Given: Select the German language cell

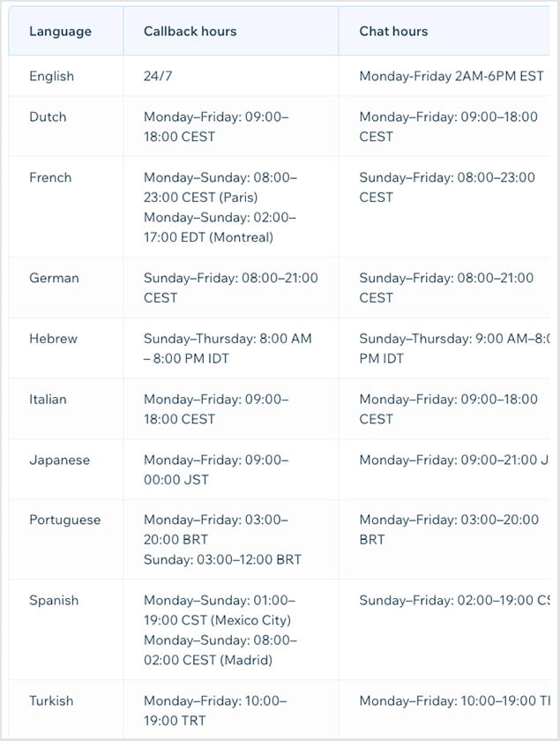Looking at the screenshot, I should (54, 279).
